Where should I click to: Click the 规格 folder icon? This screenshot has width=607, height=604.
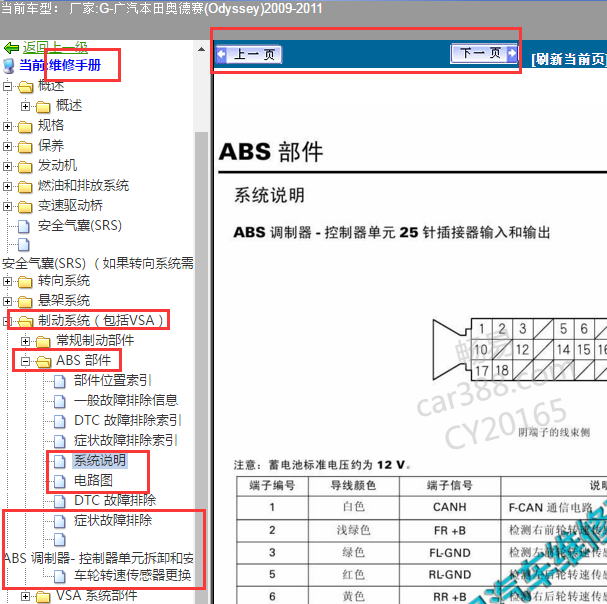(x=25, y=127)
